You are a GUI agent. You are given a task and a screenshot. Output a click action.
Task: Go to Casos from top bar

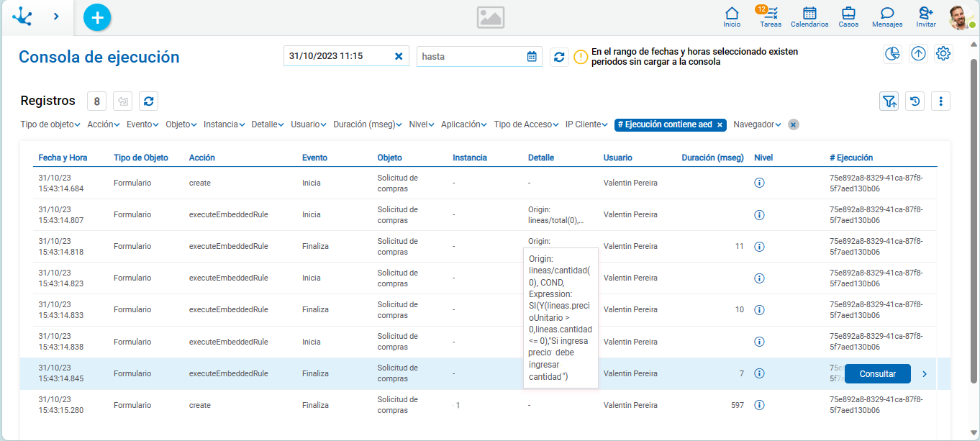pos(848,17)
